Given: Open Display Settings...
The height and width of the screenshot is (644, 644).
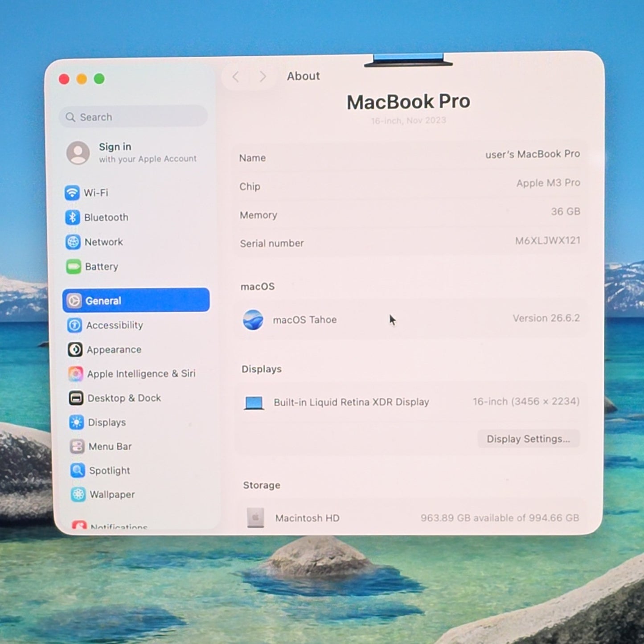Looking at the screenshot, I should point(529,439).
